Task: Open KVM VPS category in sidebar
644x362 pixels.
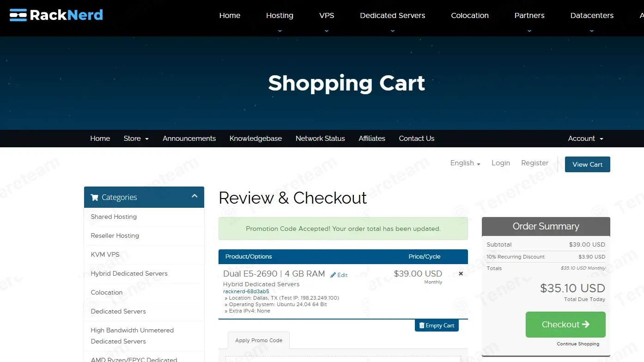Action: point(105,254)
